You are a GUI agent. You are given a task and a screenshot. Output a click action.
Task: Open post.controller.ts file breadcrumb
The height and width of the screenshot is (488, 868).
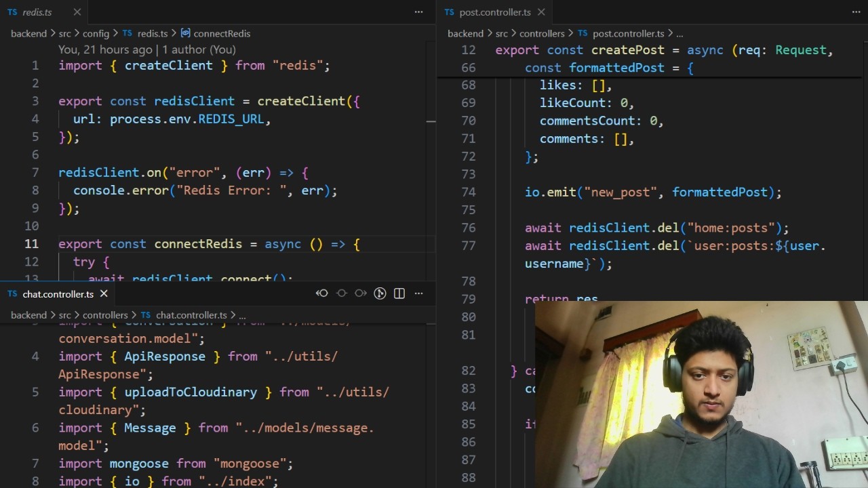tap(628, 33)
